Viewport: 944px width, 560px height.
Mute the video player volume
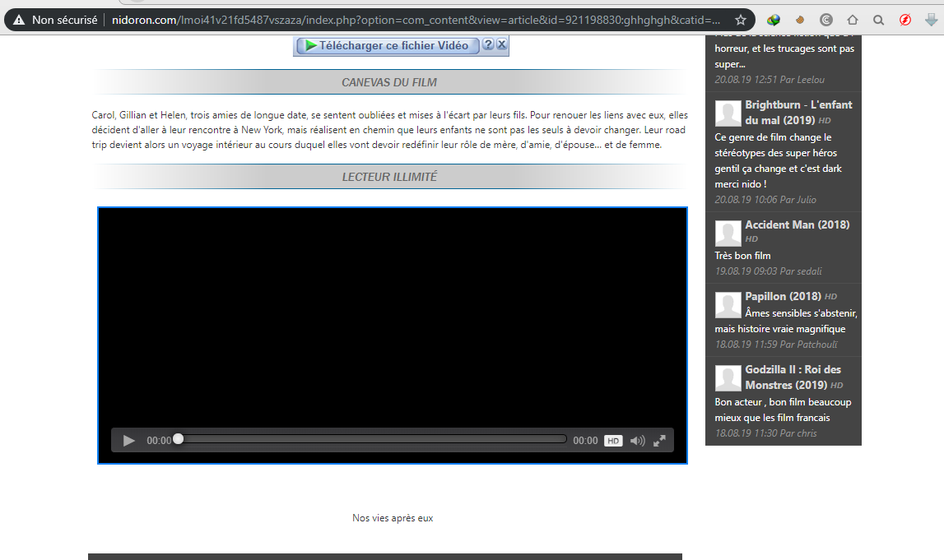click(x=638, y=440)
